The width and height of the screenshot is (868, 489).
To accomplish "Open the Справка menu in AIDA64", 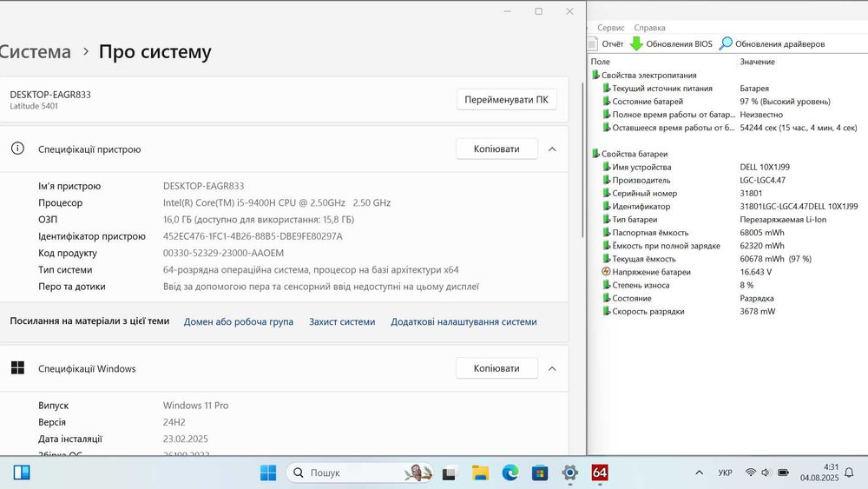I will click(649, 28).
